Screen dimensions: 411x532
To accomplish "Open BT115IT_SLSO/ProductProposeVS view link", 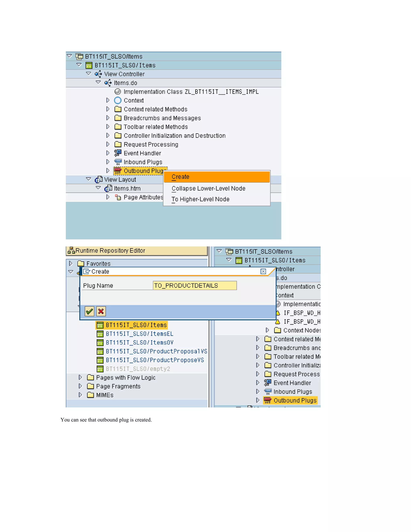I will pos(155,360).
